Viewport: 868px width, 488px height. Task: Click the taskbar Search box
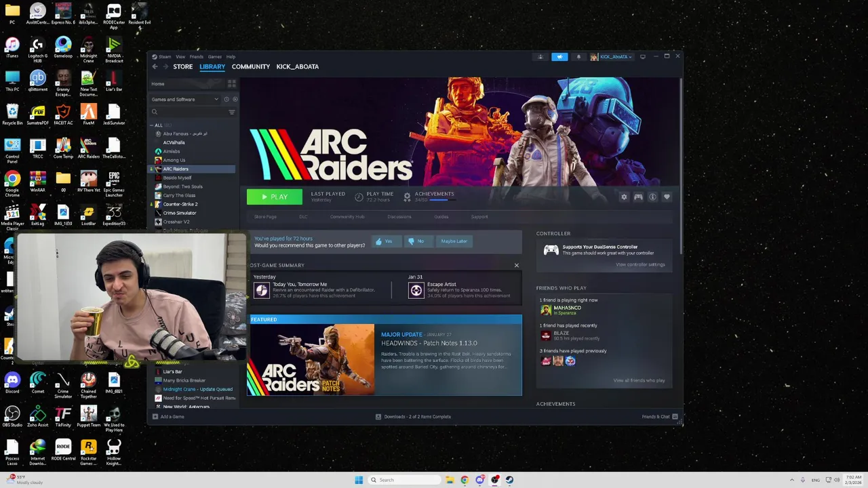[404, 480]
